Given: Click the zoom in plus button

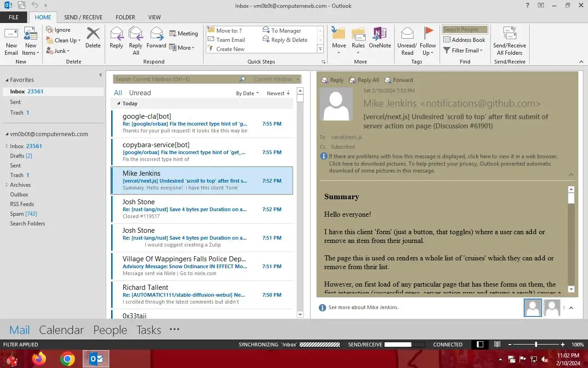Looking at the screenshot, I should tap(563, 345).
